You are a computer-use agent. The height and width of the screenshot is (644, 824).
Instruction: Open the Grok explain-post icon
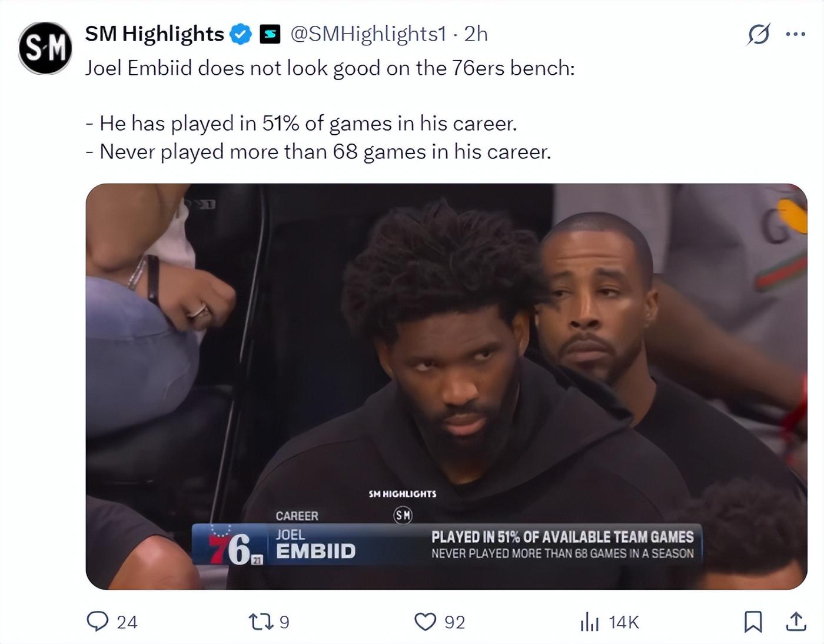tap(758, 34)
